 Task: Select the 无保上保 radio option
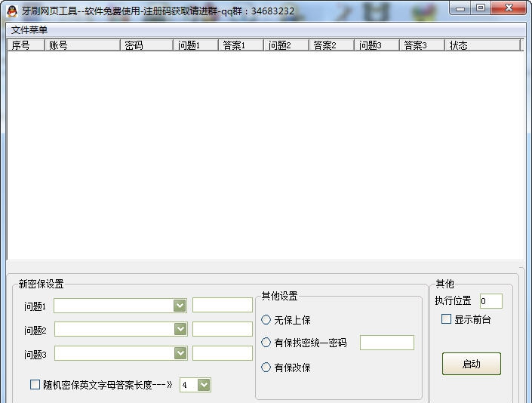pos(266,319)
